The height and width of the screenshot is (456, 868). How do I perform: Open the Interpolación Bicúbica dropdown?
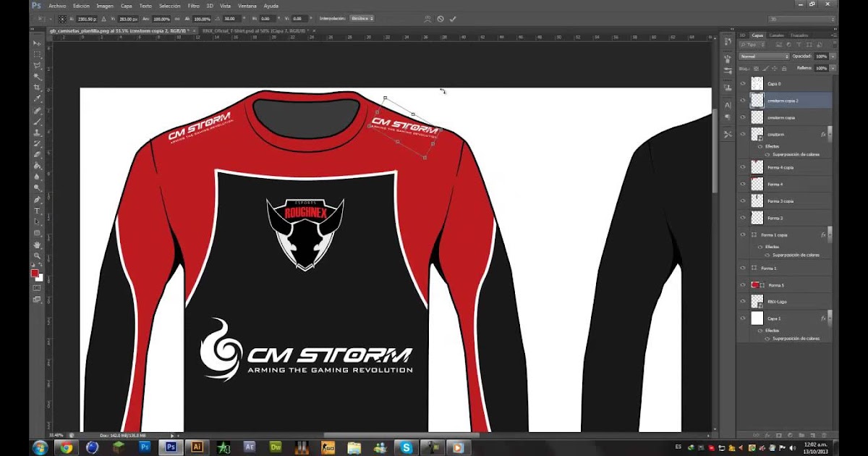click(362, 18)
